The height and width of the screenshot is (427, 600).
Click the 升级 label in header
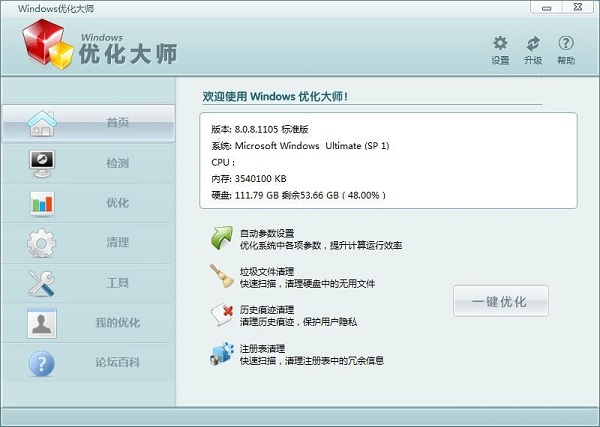click(533, 60)
